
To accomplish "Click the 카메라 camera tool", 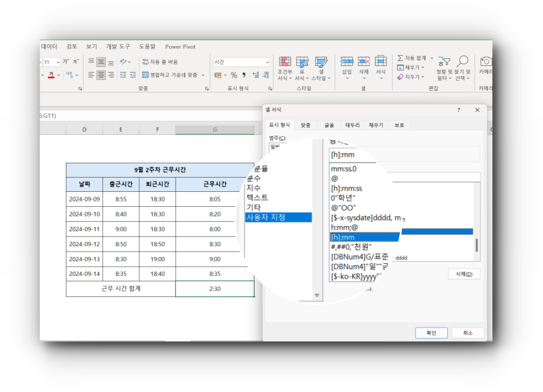I will pyautogui.click(x=485, y=66).
